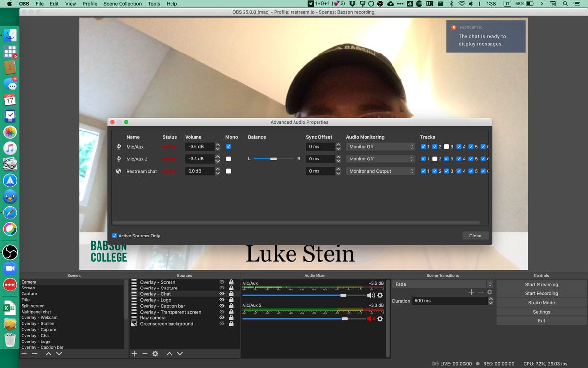588x368 pixels.
Task: Open Mic/Aux mixer settings gear
Action: (x=380, y=295)
